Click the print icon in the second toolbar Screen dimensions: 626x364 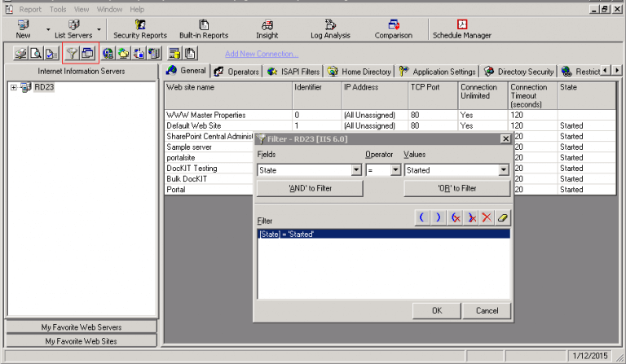point(20,53)
